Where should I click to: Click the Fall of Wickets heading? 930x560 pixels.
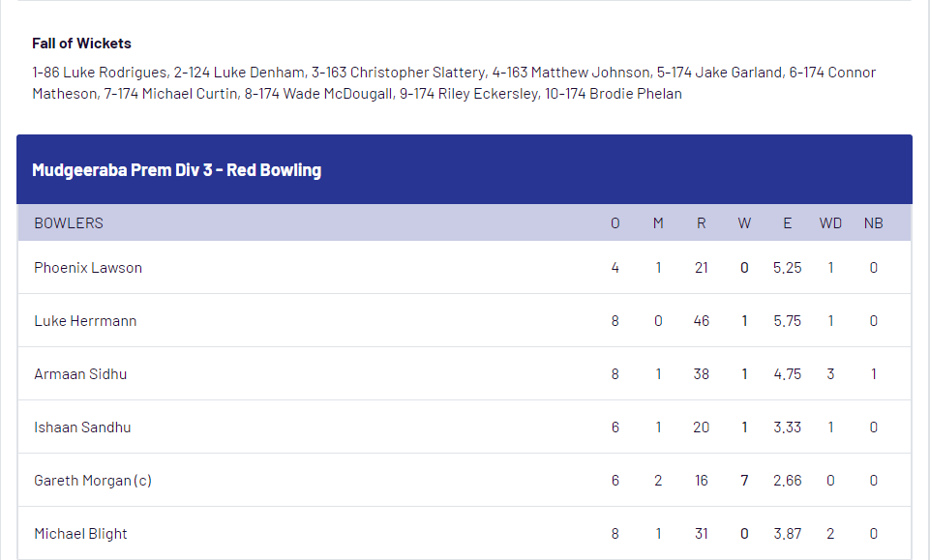click(82, 44)
